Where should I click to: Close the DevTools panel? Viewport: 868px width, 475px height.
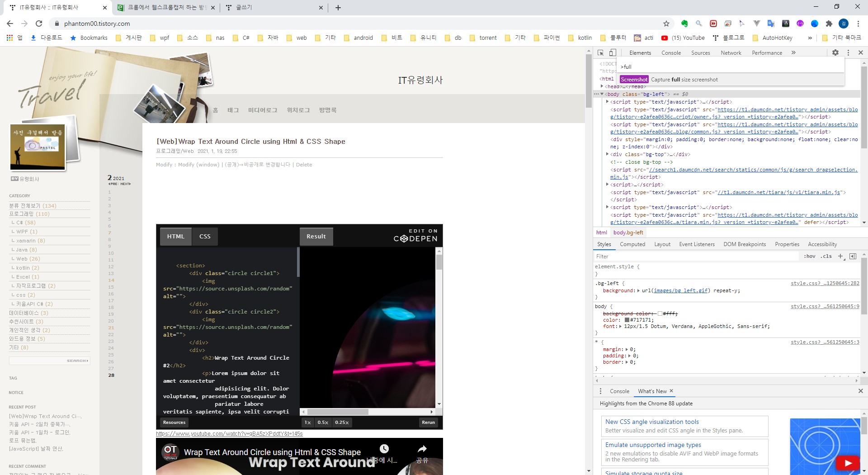861,52
